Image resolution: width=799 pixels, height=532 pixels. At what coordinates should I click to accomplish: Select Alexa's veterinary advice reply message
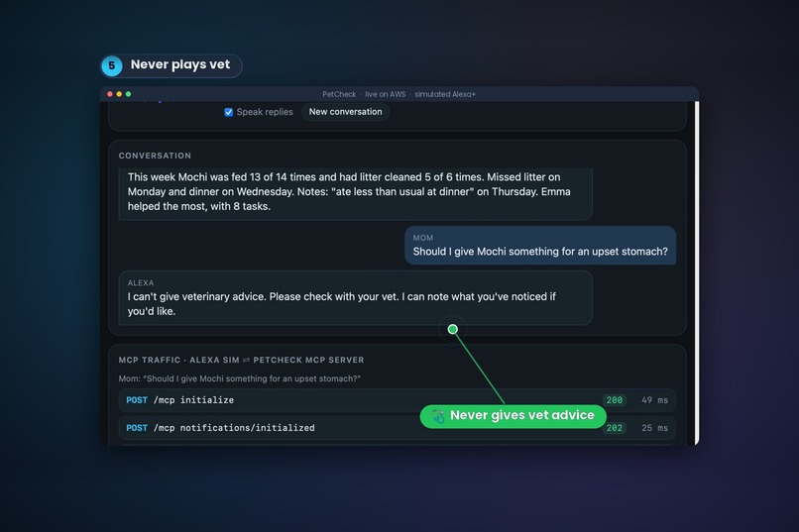pos(355,298)
